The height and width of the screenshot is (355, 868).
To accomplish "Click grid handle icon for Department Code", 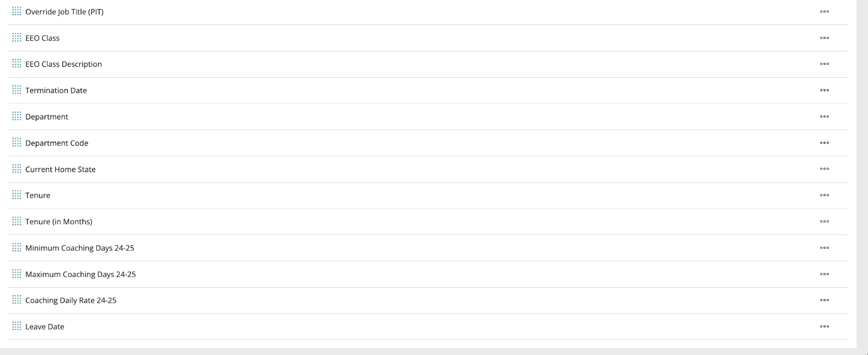I will click(17, 142).
